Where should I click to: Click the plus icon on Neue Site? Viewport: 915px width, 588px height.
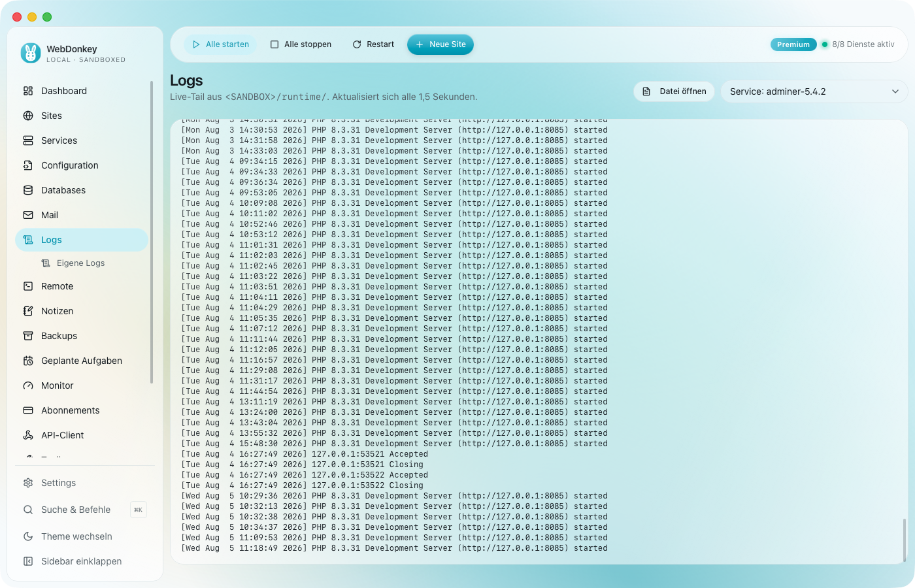(x=420, y=44)
